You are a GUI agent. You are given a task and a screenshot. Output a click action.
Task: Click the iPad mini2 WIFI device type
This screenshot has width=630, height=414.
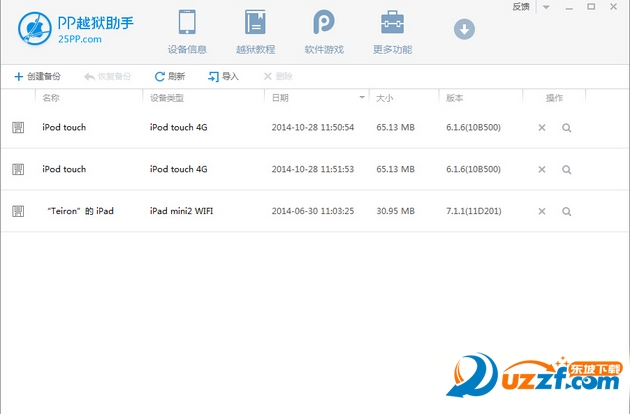tap(182, 211)
